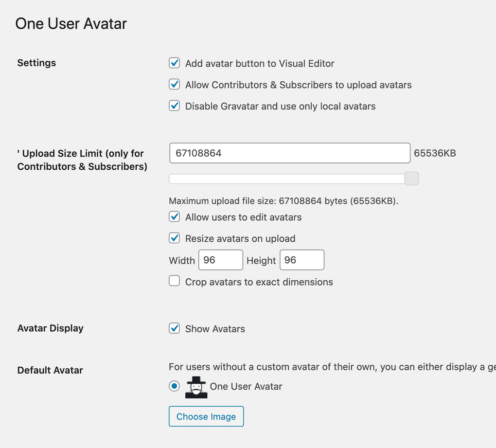Click the upload size slider handle
The image size is (496, 448).
coord(411,179)
